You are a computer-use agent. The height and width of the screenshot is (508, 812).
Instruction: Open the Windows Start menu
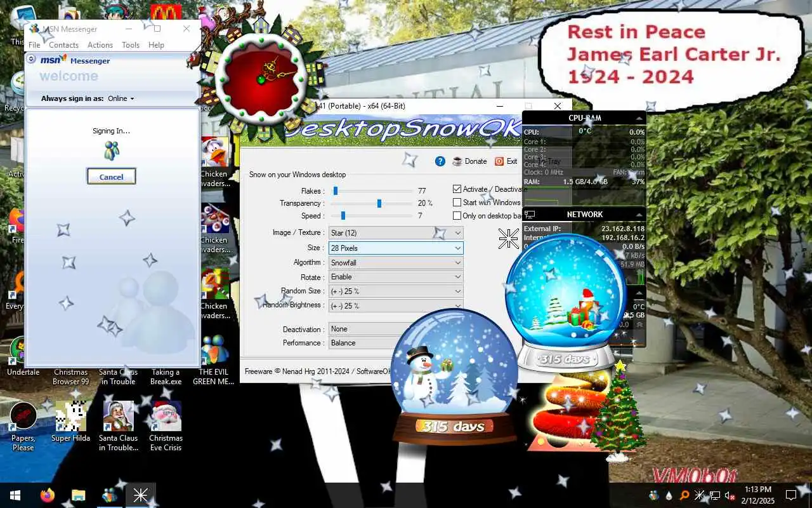15,495
